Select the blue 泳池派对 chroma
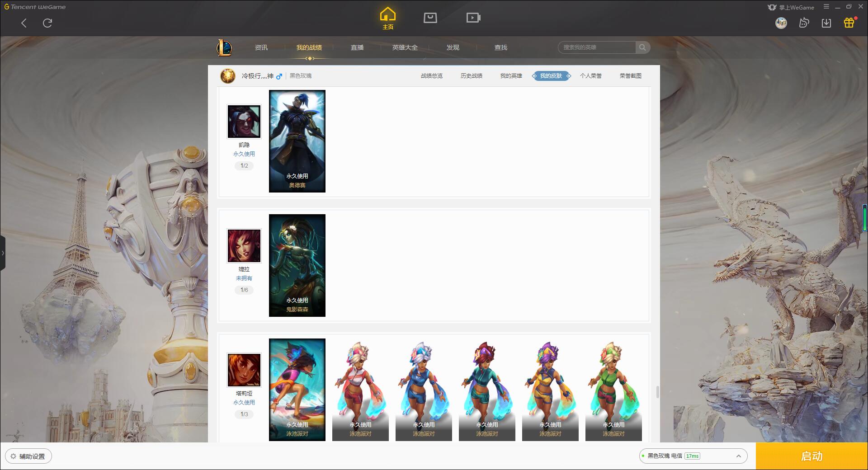This screenshot has width=868, height=470. click(x=424, y=390)
